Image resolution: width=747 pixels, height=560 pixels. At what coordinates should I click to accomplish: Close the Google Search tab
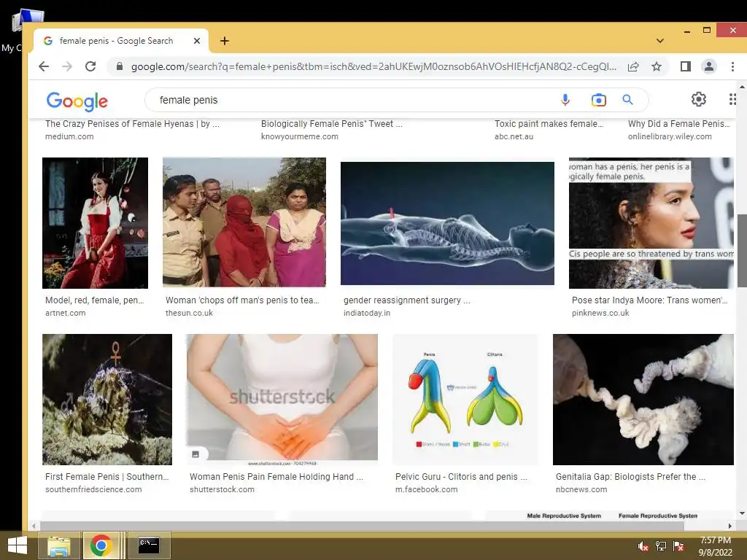click(x=197, y=41)
